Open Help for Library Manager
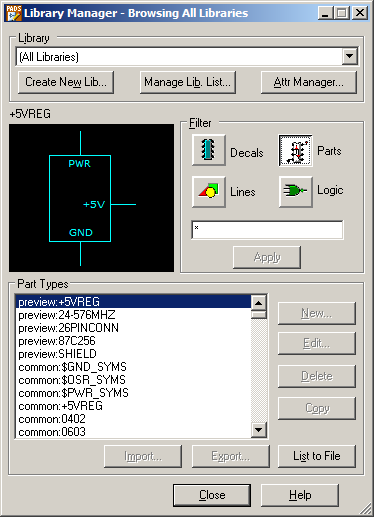374x517 pixels. (x=300, y=495)
